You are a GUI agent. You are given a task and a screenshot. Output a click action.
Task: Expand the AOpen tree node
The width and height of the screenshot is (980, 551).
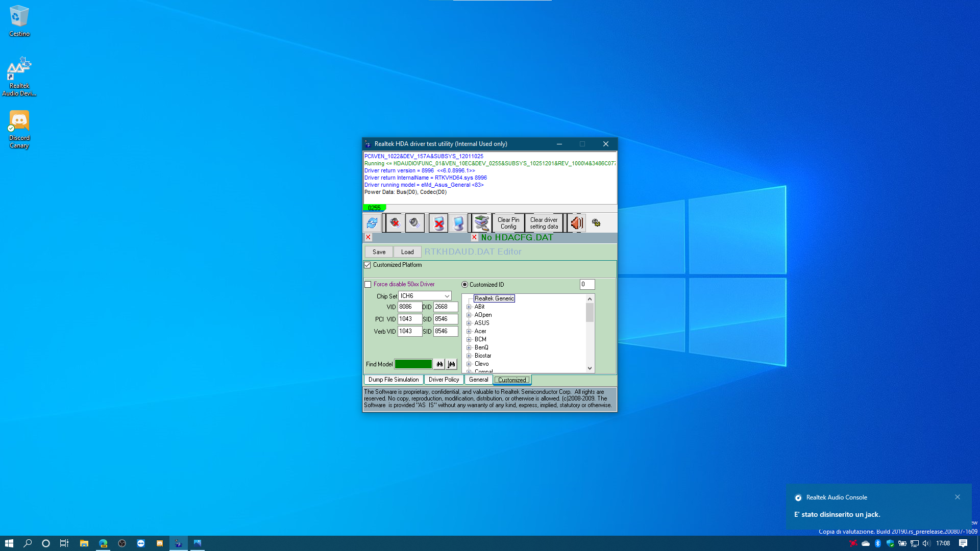[469, 315]
